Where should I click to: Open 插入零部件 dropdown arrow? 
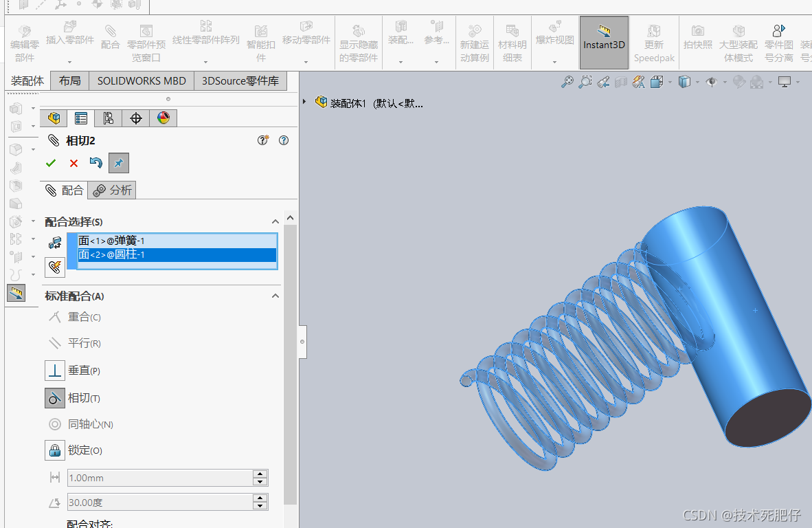click(x=69, y=62)
